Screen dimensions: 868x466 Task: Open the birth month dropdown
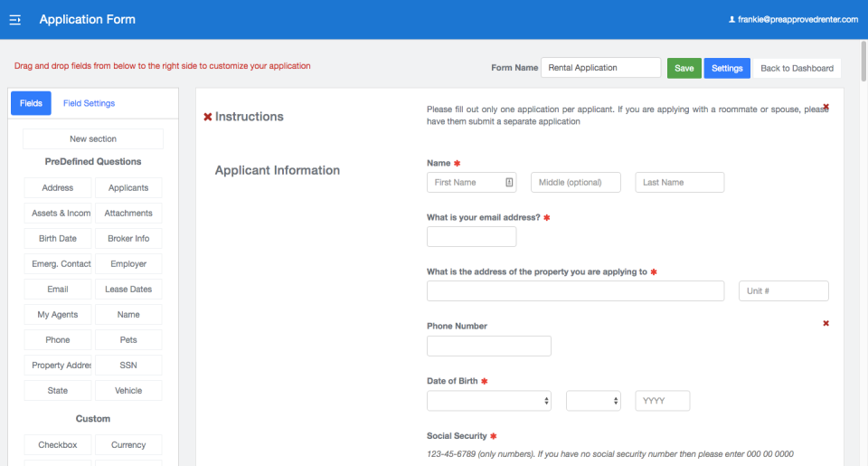pyautogui.click(x=489, y=401)
